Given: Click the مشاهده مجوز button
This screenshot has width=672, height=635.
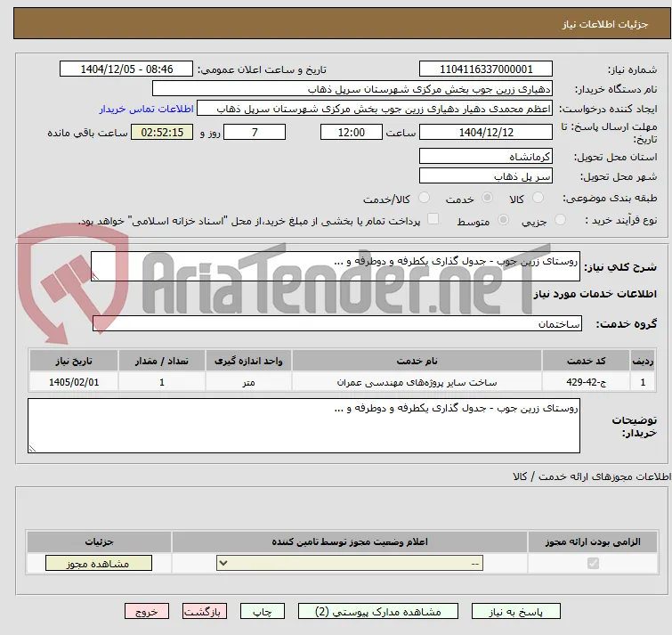Looking at the screenshot, I should (99, 564).
